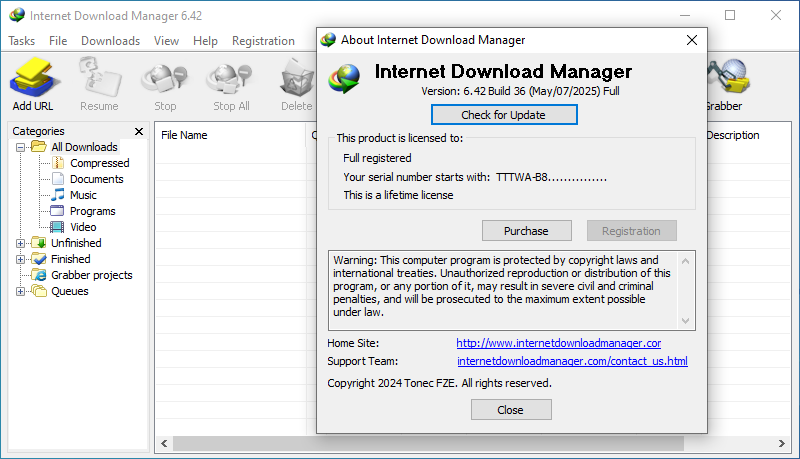This screenshot has width=800, height=459.
Task: Click the IDM icon in main title bar
Action: 17,15
